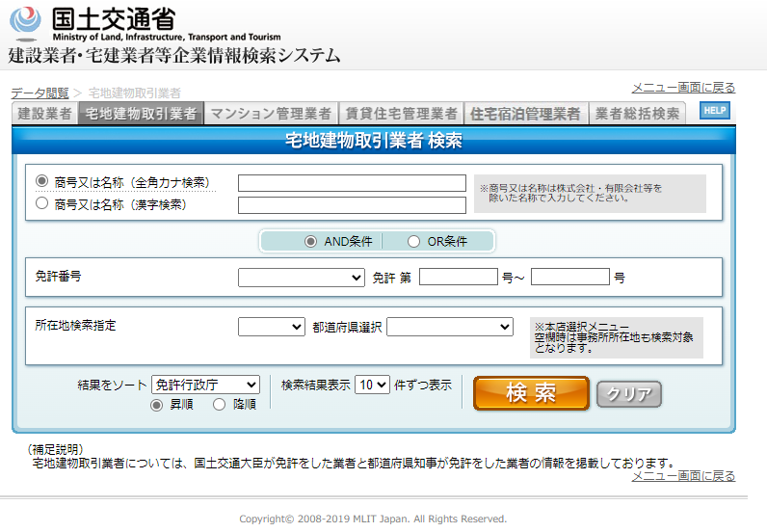The image size is (767, 532).
Task: Select 商号又は名称 全角カナ検索 radio button
Action: pyautogui.click(x=41, y=181)
